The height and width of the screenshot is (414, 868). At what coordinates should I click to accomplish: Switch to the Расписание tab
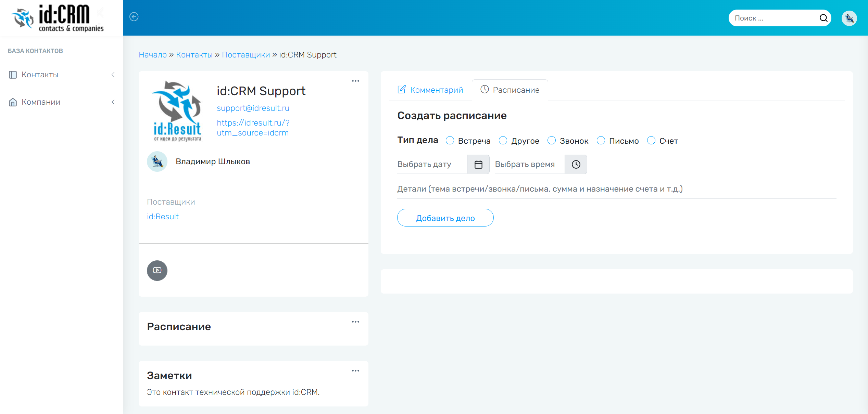click(x=510, y=90)
